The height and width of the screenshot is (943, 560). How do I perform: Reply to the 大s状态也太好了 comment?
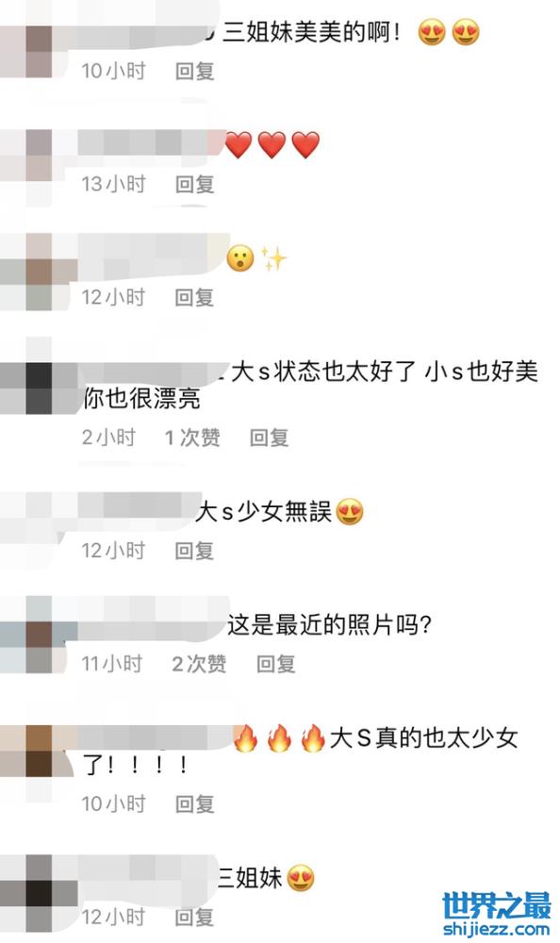click(x=269, y=438)
